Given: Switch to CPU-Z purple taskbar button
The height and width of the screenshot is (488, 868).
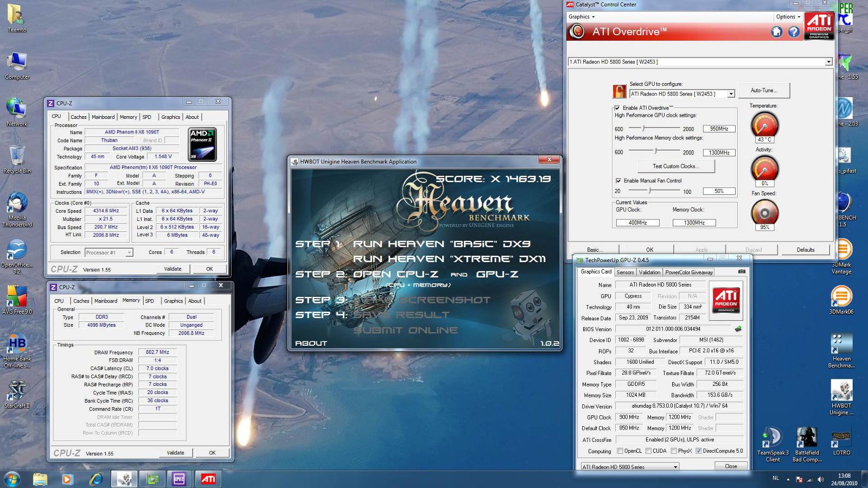Looking at the screenshot, I should pos(180,479).
